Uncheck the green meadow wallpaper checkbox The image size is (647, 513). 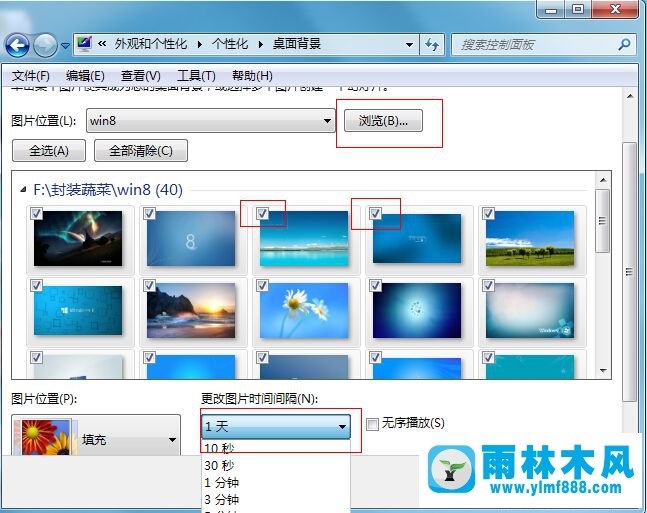point(489,213)
